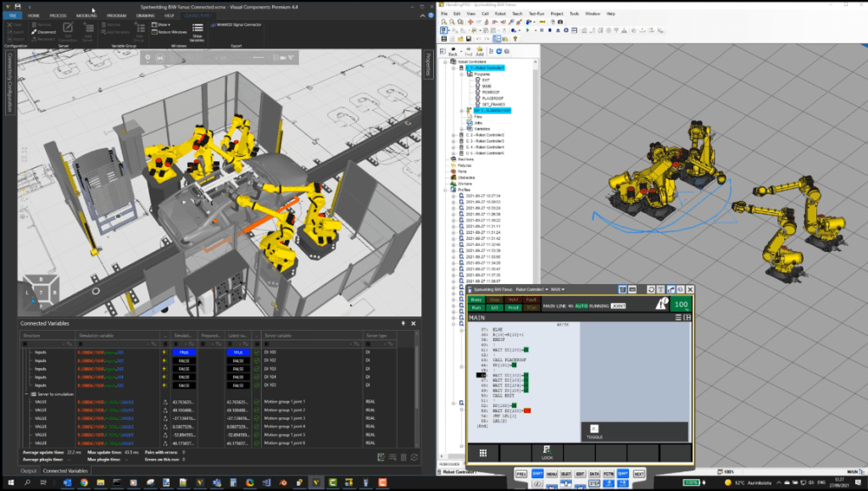Expand C: 5 - Robot Controller5 node

(454, 153)
